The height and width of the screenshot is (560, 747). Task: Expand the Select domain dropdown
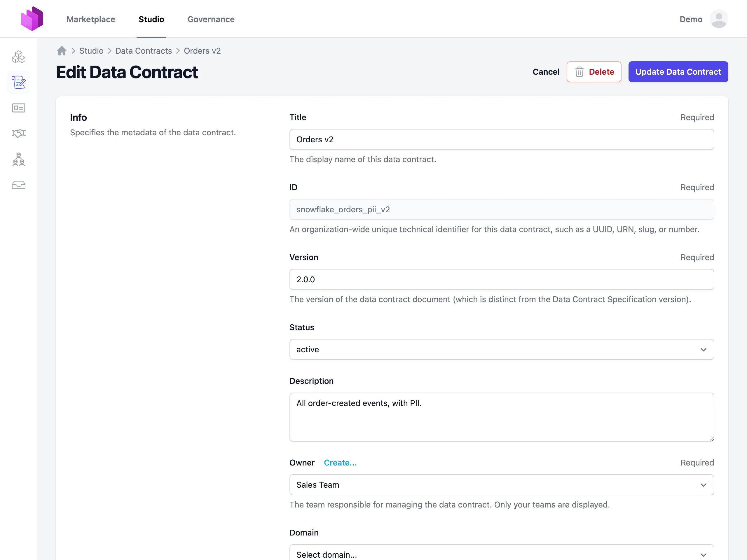pos(502,554)
